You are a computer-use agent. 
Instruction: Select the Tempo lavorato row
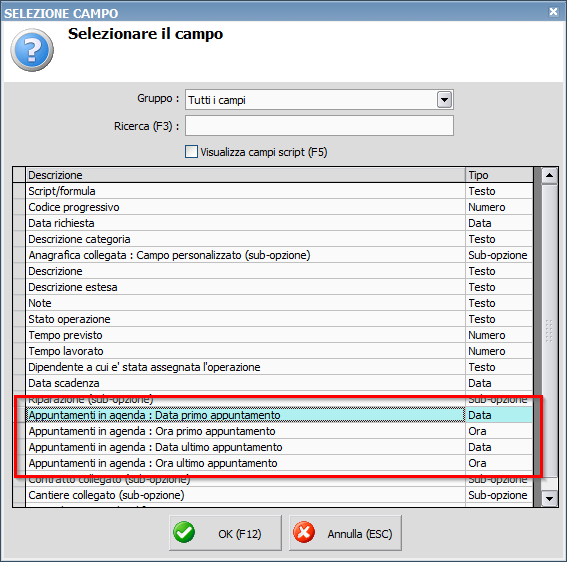tap(279, 351)
